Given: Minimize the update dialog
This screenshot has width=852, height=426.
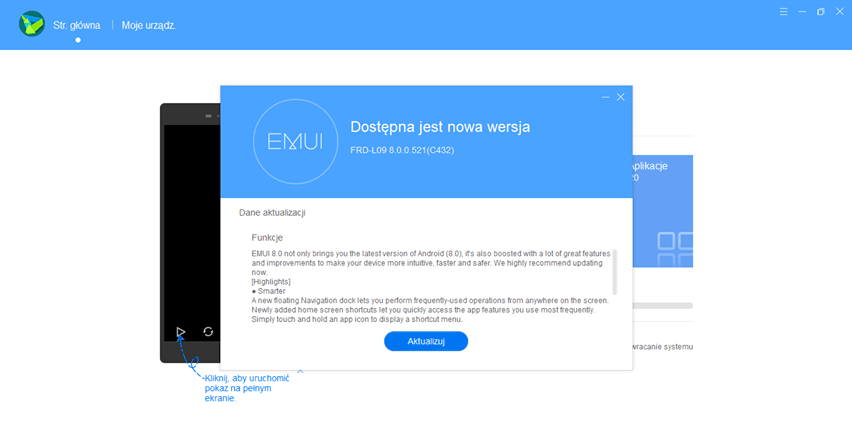Looking at the screenshot, I should [x=605, y=97].
